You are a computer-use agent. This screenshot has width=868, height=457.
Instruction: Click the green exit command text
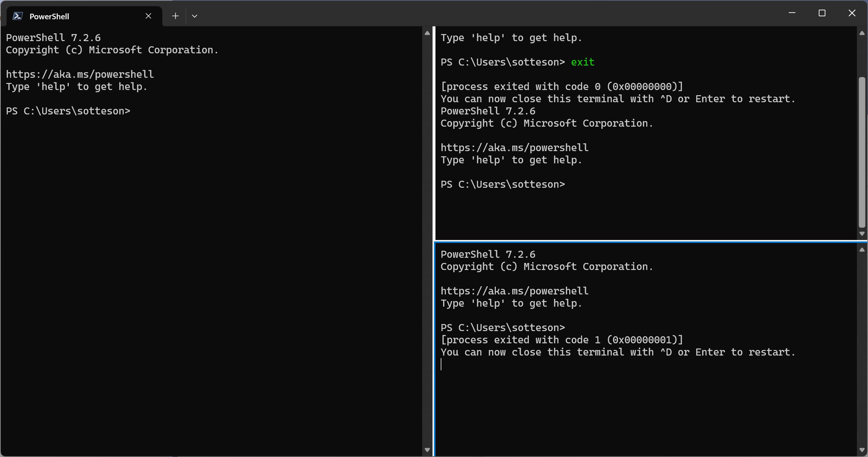(582, 62)
